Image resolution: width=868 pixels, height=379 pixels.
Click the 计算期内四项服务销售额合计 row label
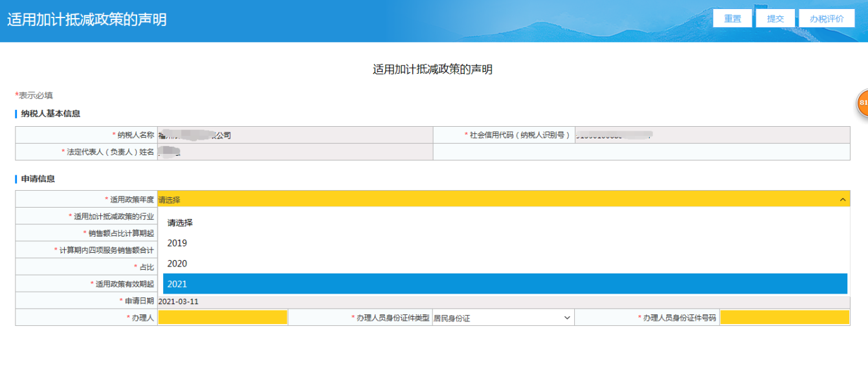point(106,250)
